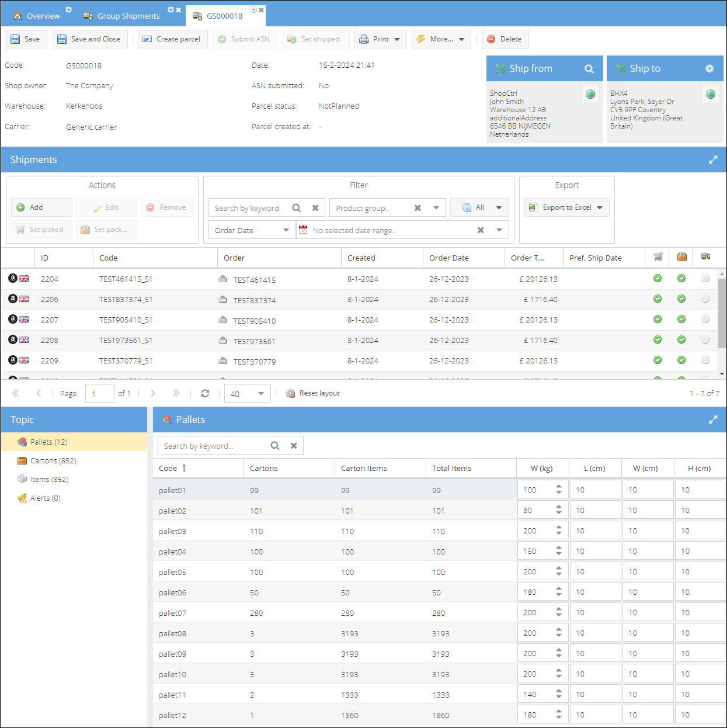Open the Print dropdown
727x728 pixels.
tap(380, 39)
